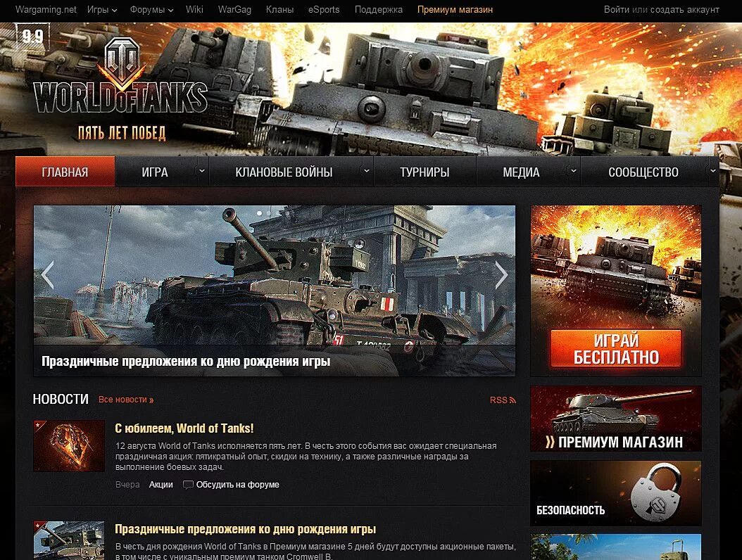The height and width of the screenshot is (560, 742).
Task: Click the padlock Безопасность banner
Action: [x=616, y=493]
